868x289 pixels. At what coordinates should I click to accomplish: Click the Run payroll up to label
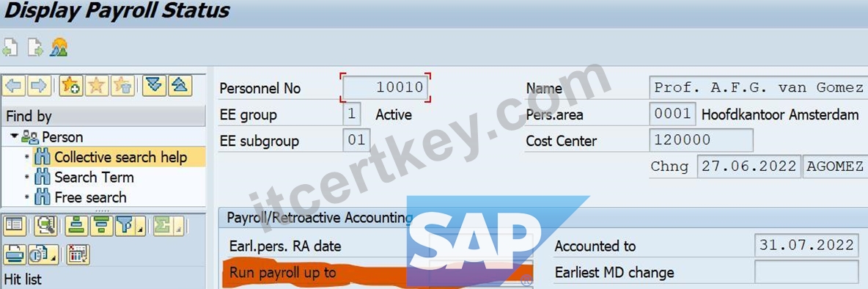282,272
